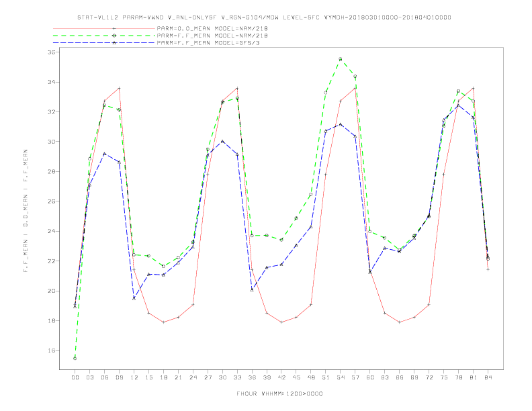
Task: Click the blue triangle marker at hour 30
Action: pos(222,141)
